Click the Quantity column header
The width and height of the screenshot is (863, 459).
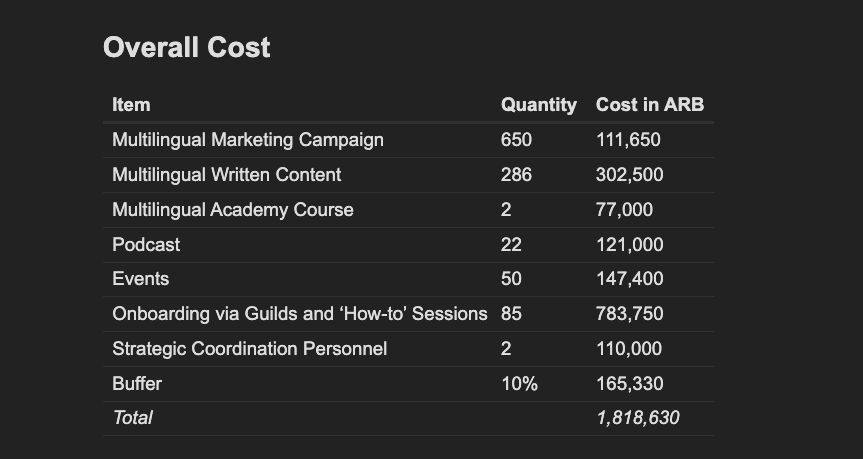click(x=538, y=104)
